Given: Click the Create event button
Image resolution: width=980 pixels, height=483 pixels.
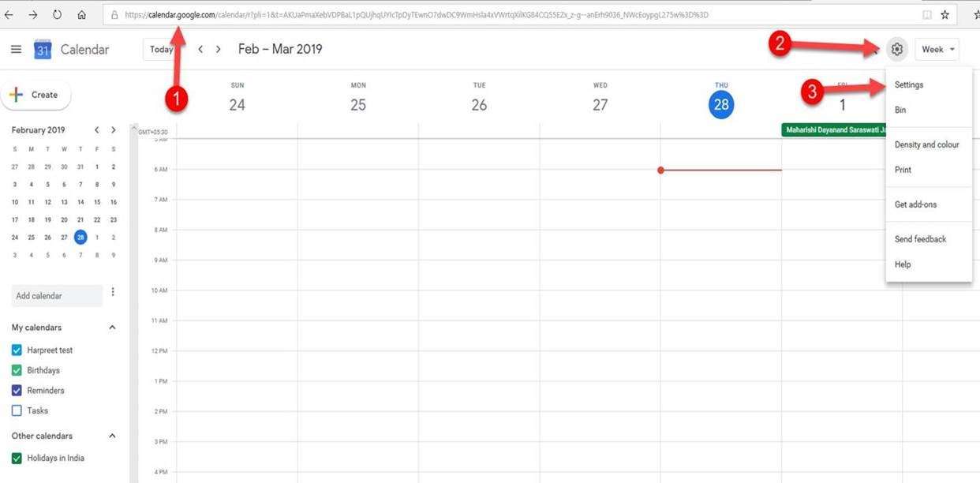Looking at the screenshot, I should pos(36,95).
